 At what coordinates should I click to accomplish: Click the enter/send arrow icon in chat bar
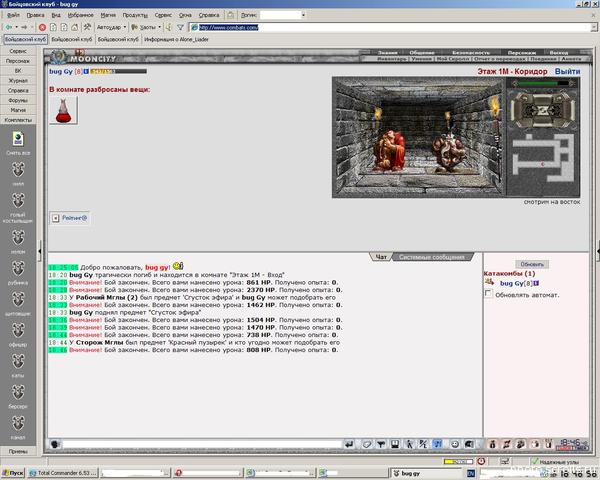tap(349, 444)
